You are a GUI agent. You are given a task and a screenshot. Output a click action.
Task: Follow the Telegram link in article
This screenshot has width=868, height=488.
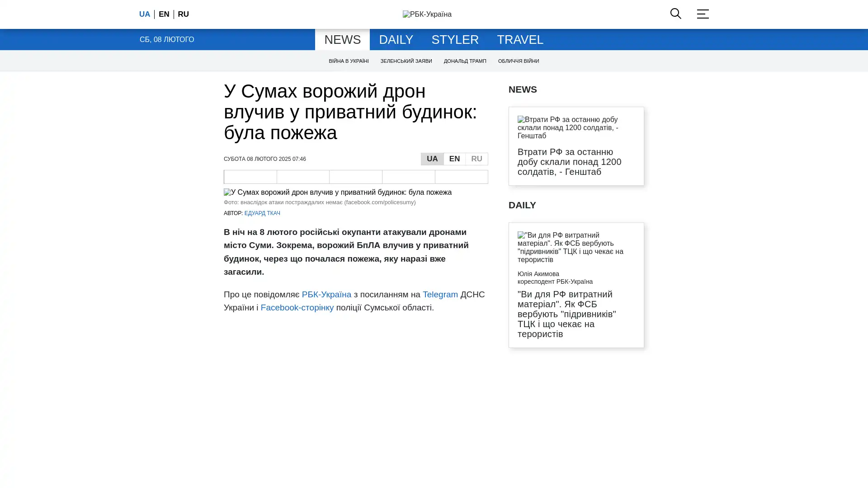point(440,295)
